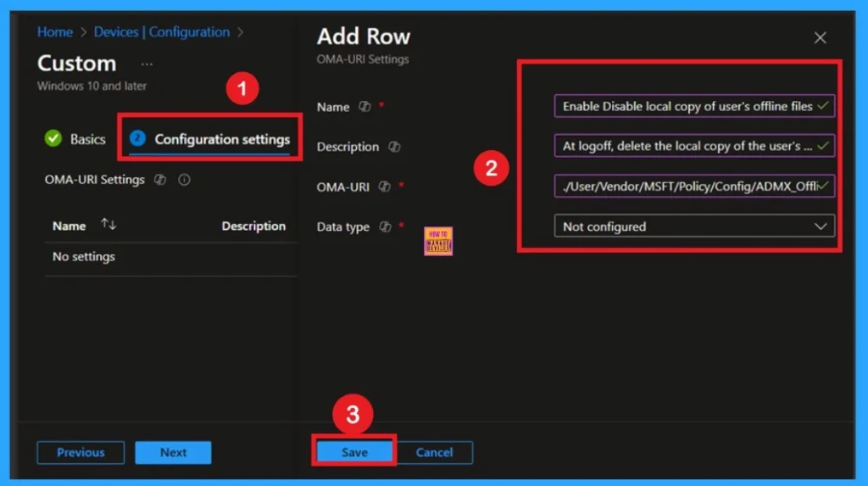Screen dimensions: 868x486
Task: Click the info icon beside Data type label
Action: tap(385, 226)
